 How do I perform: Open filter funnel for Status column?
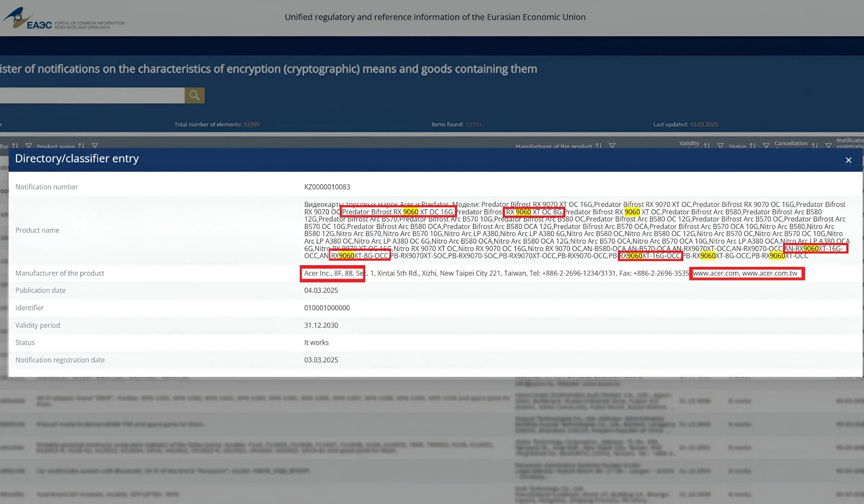click(766, 146)
